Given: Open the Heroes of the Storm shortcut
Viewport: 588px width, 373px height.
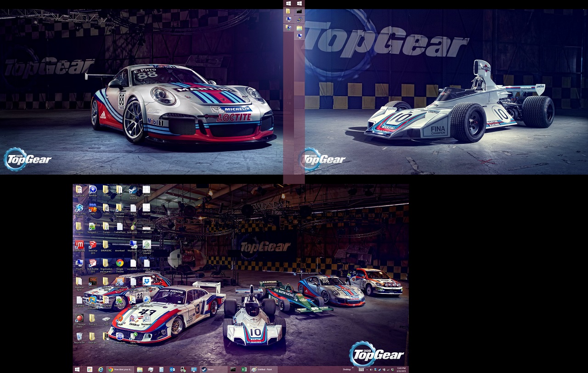Looking at the screenshot, I should pyautogui.click(x=79, y=210).
